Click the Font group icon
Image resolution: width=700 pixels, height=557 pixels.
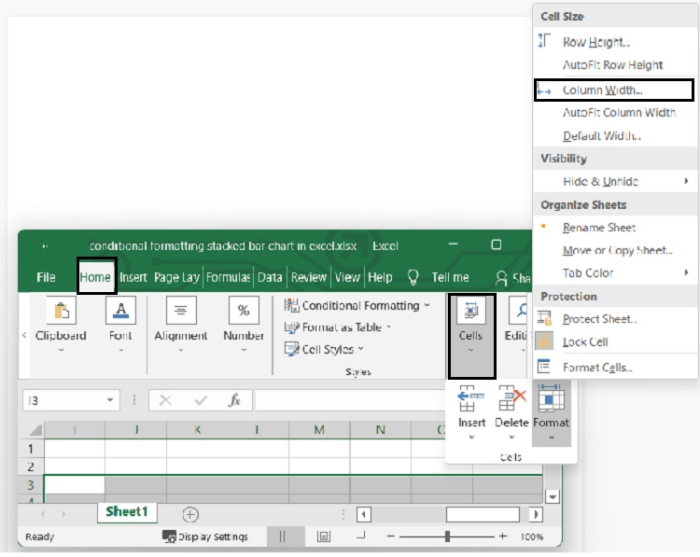click(x=120, y=311)
